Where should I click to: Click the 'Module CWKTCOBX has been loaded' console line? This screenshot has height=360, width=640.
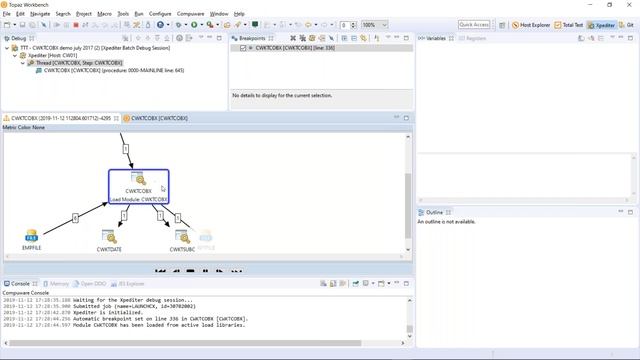[124, 325]
